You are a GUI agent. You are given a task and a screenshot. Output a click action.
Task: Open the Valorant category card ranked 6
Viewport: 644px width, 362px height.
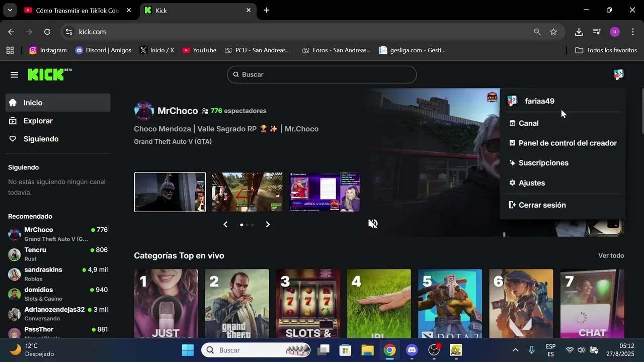tap(521, 303)
